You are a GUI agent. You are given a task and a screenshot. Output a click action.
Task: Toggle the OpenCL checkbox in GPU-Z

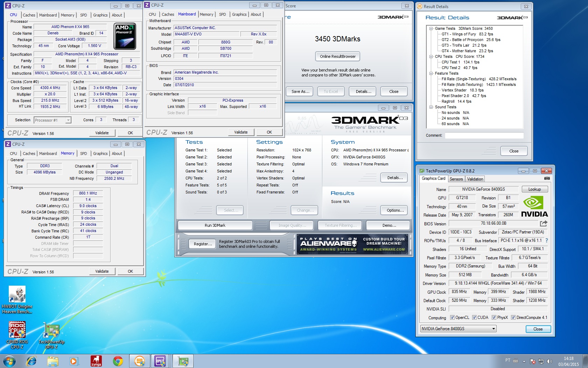pyautogui.click(x=452, y=318)
